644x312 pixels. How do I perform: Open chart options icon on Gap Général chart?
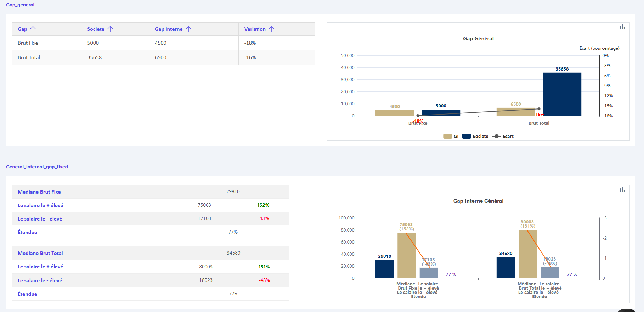[622, 27]
